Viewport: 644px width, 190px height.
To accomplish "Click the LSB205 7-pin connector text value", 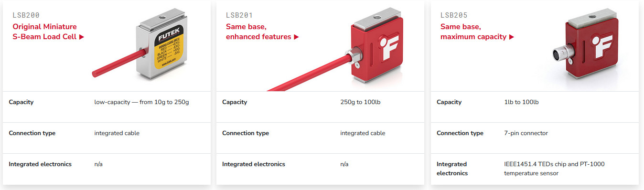I will click(526, 133).
